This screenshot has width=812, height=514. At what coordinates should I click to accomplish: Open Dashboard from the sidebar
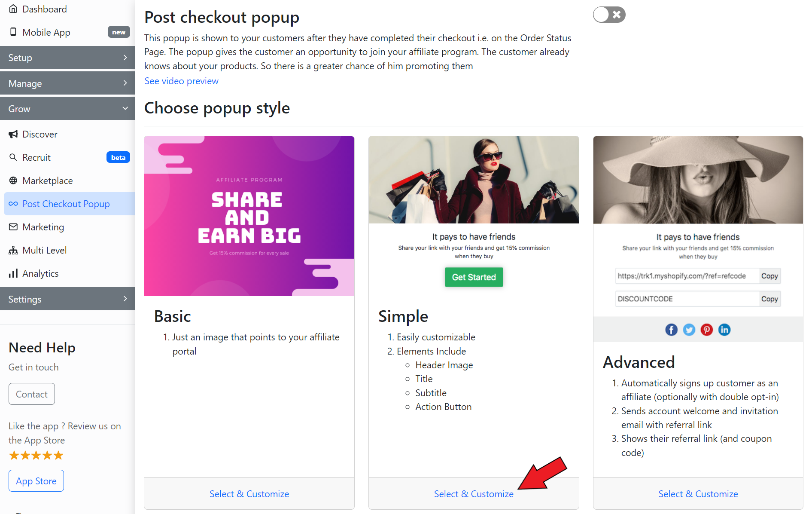pos(44,9)
